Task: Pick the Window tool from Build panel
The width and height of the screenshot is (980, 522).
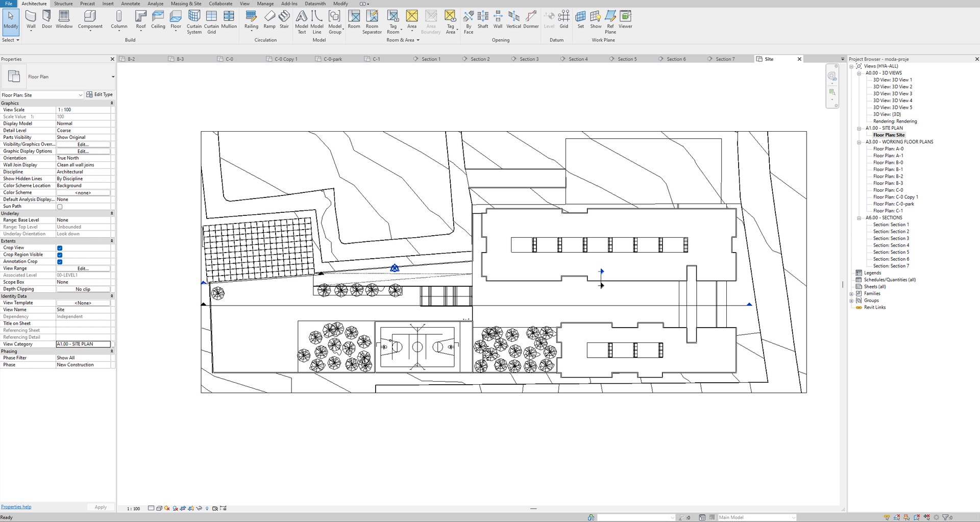Action: pyautogui.click(x=64, y=19)
